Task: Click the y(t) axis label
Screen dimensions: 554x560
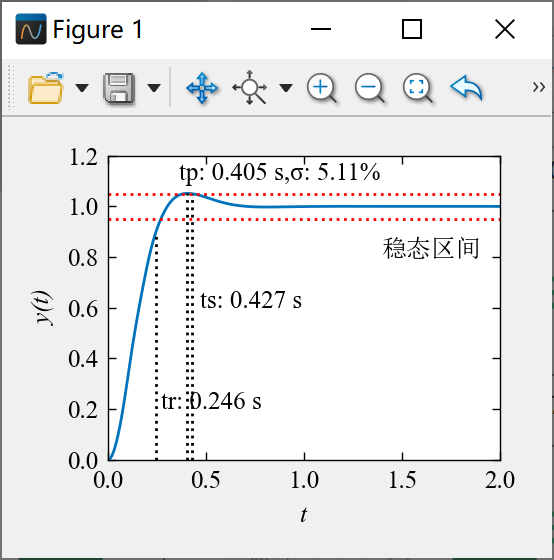Action: tap(44, 308)
